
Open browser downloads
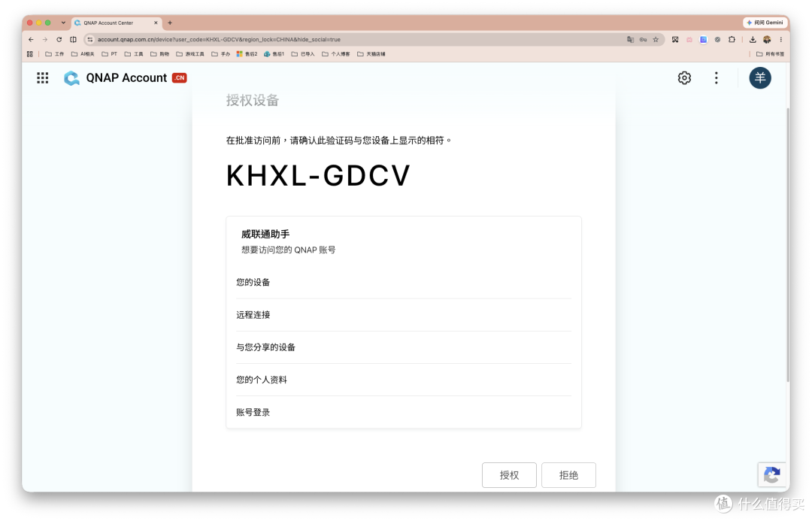pos(753,39)
